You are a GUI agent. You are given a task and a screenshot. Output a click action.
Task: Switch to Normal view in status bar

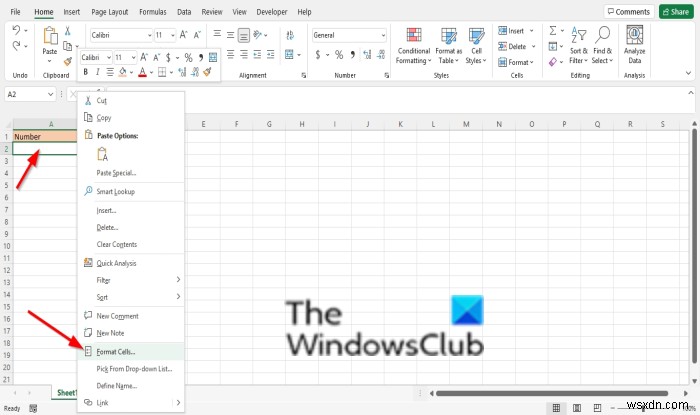556,408
